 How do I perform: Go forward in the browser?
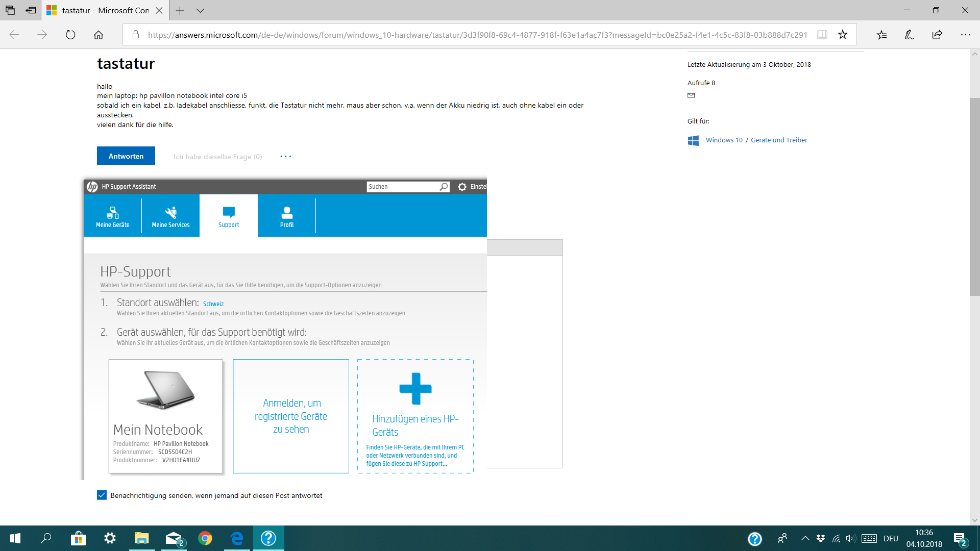(x=42, y=35)
